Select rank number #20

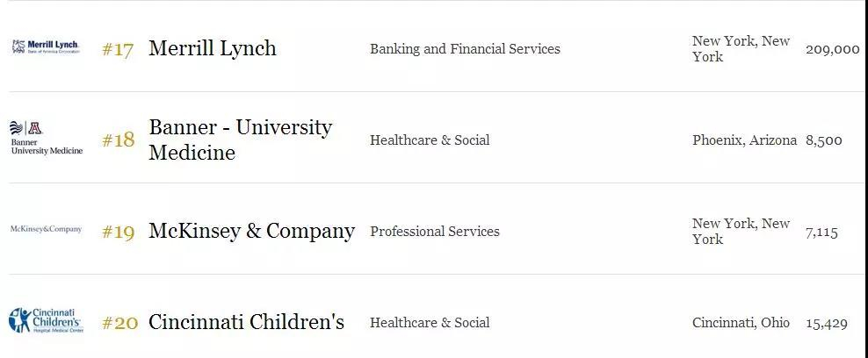point(119,323)
